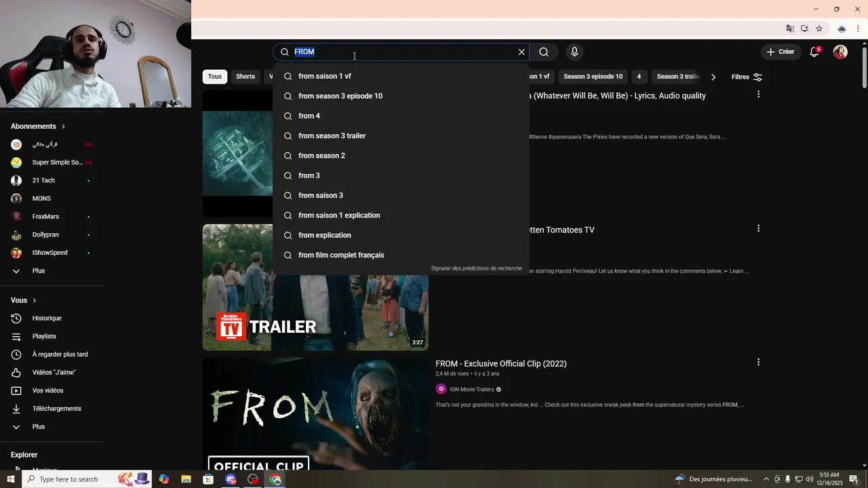Play the FROM Official Clip thumbnail
This screenshot has height=488, width=868.
point(315,414)
